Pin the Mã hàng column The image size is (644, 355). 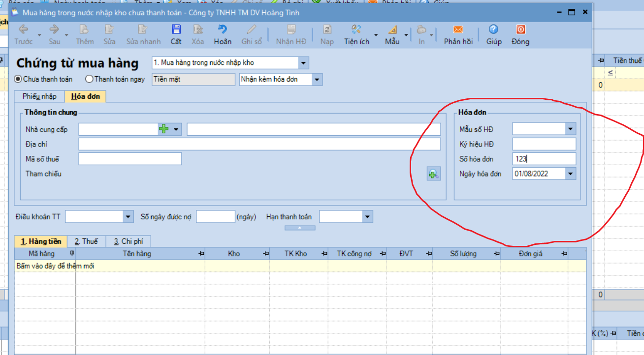tap(72, 254)
